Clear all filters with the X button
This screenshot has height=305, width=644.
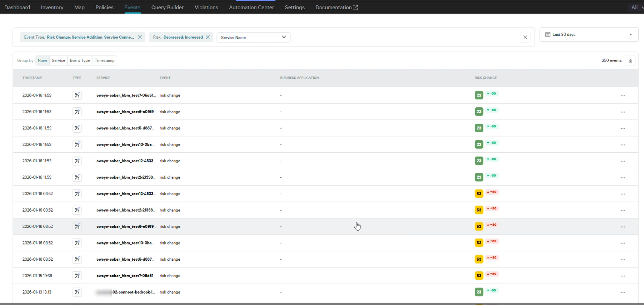pyautogui.click(x=525, y=37)
